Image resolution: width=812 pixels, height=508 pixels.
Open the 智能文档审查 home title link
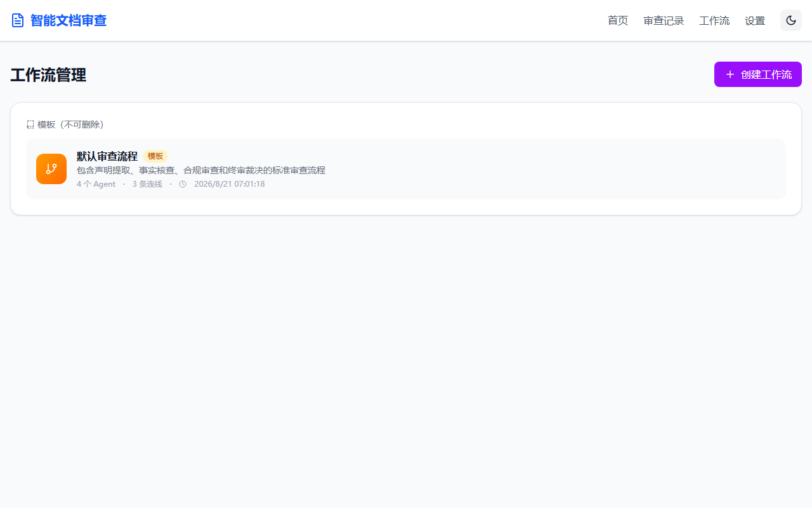point(69,20)
